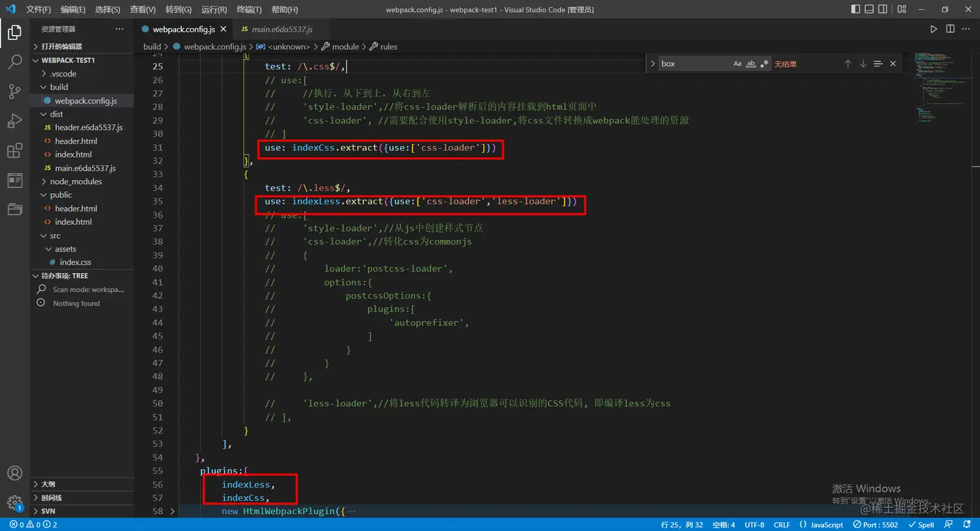Click the find input containing 'box'
Image resolution: width=980 pixels, height=531 pixels.
694,64
